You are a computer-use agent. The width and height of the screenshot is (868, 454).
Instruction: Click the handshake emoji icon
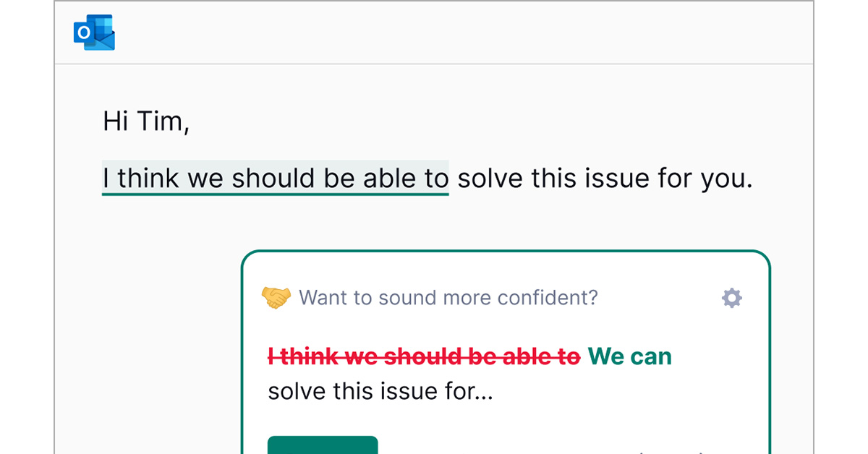click(x=276, y=298)
